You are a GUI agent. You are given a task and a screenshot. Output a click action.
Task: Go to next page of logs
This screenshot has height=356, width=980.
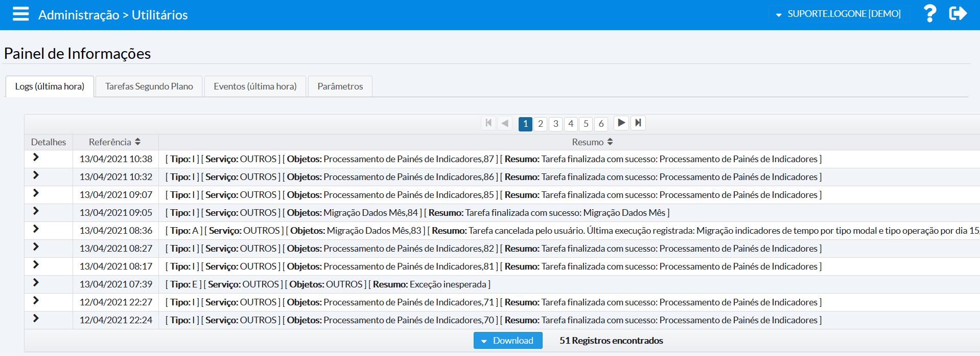(621, 123)
